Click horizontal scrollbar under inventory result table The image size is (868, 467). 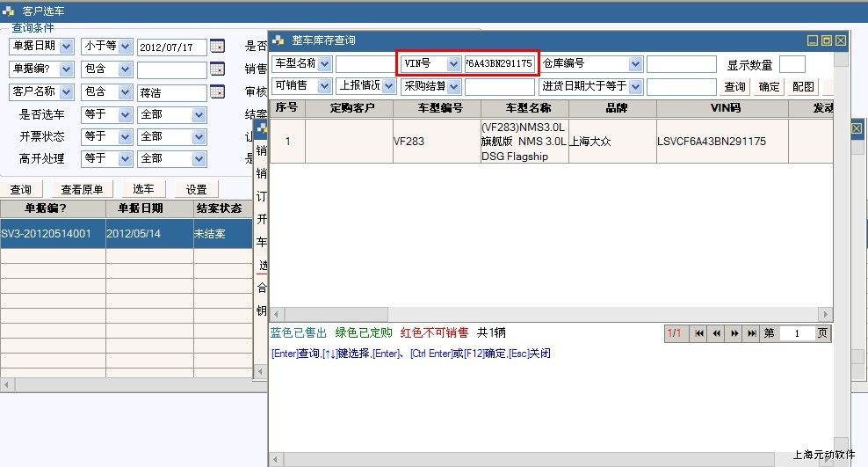click(x=550, y=315)
